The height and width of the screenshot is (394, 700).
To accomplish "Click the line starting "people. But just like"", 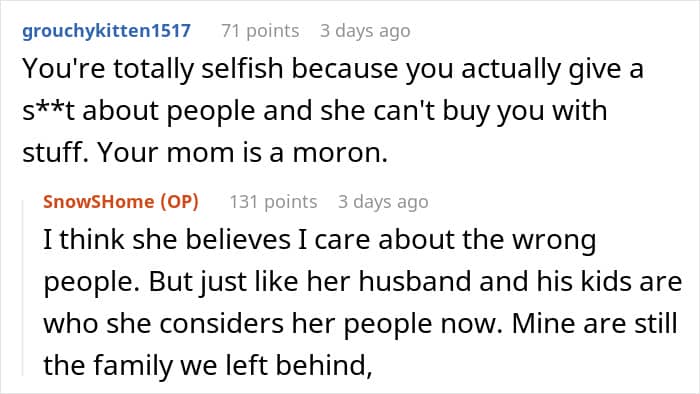I will pyautogui.click(x=362, y=282).
